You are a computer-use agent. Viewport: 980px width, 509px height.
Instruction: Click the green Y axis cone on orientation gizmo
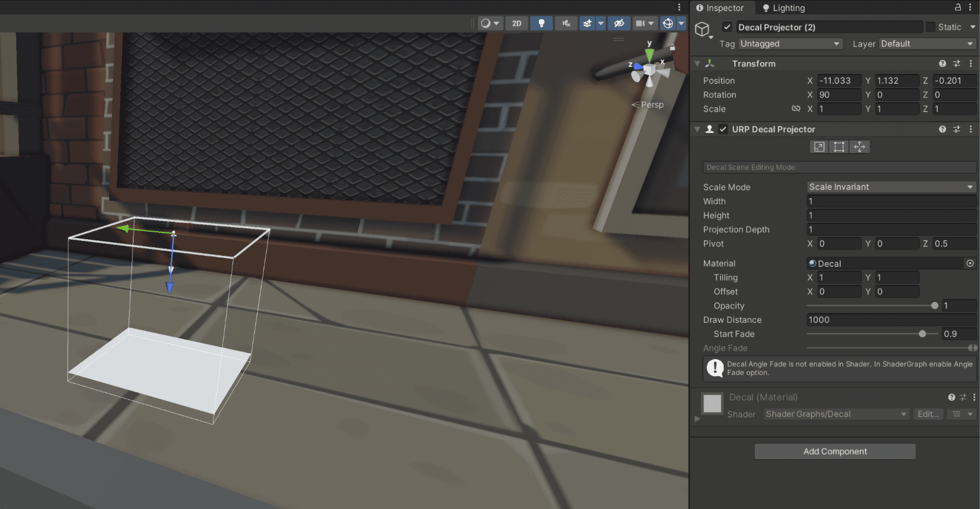click(649, 54)
